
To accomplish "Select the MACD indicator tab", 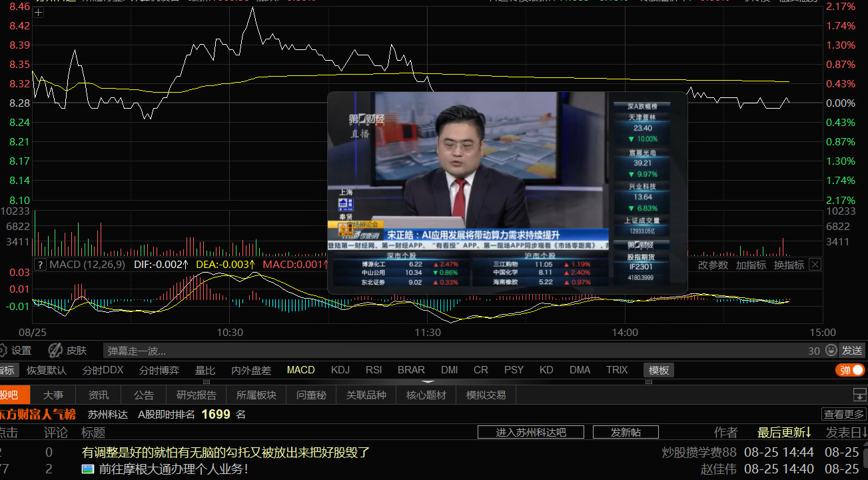I will (300, 370).
